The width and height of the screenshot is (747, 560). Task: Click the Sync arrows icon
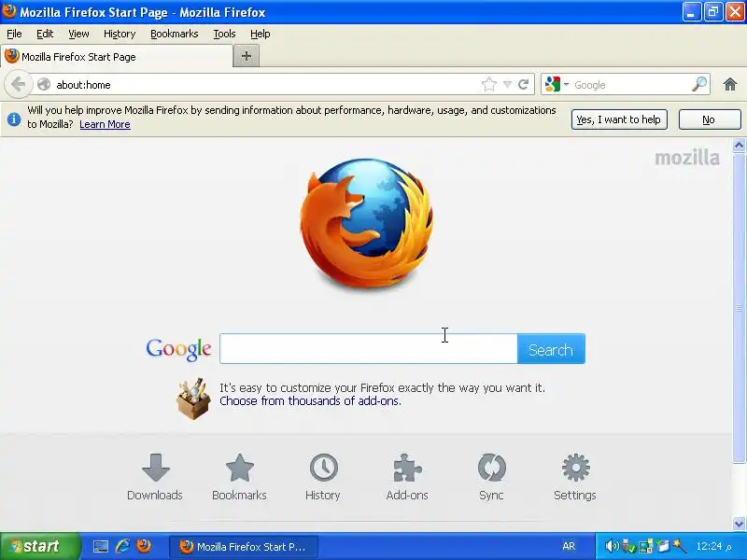pos(492,468)
